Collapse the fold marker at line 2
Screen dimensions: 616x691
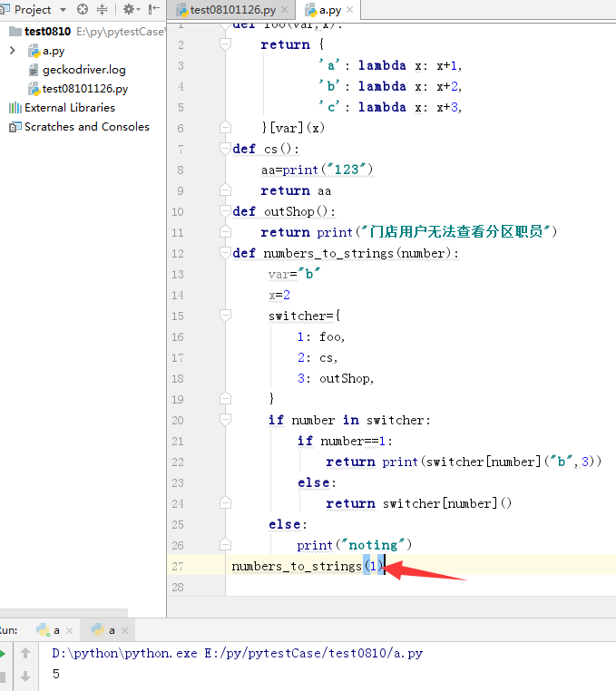pyautogui.click(x=225, y=44)
